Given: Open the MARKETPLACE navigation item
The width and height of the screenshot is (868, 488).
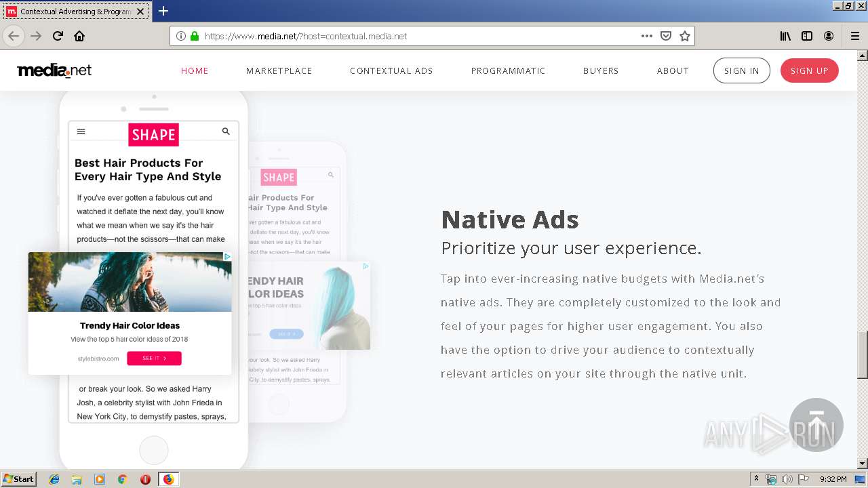Looking at the screenshot, I should pos(279,70).
